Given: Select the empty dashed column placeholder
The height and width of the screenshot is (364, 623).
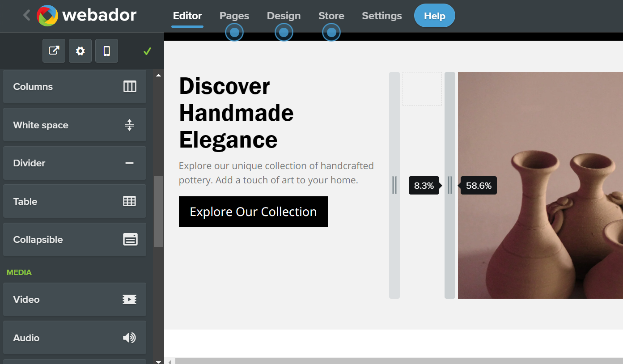Looking at the screenshot, I should click(422, 89).
